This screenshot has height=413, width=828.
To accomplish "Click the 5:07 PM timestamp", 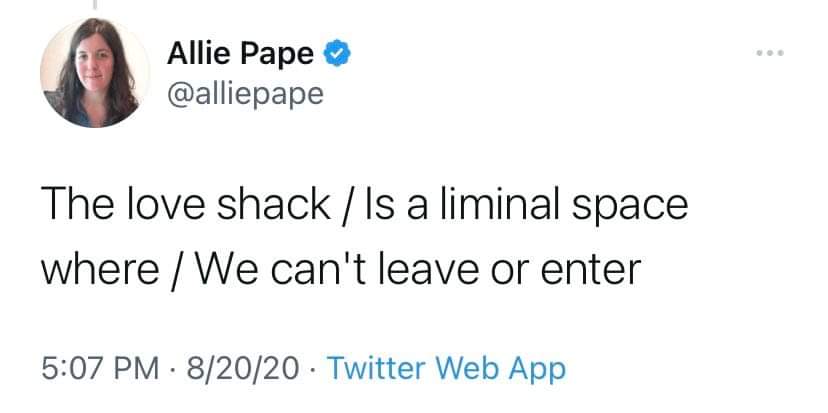I will [x=100, y=369].
